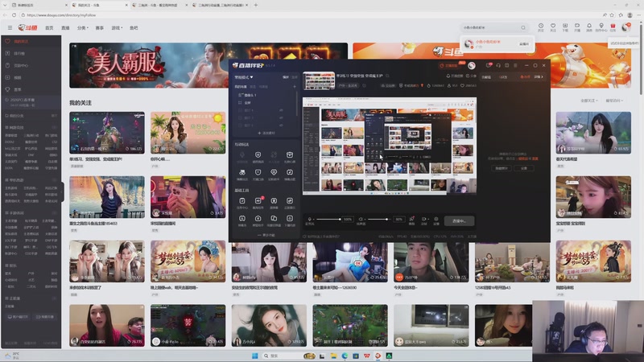Toggle eye icon of the topmost dimmed source
Image resolution: width=644 pixels, height=362 pixels.
point(281,110)
